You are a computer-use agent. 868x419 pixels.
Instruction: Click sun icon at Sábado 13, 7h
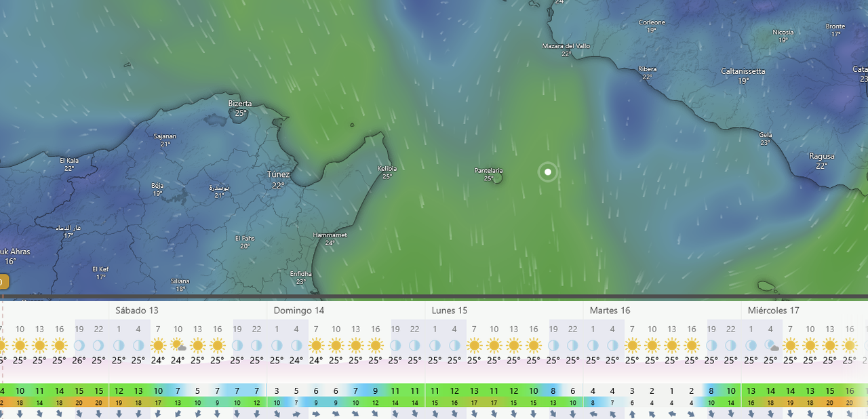[158, 345]
